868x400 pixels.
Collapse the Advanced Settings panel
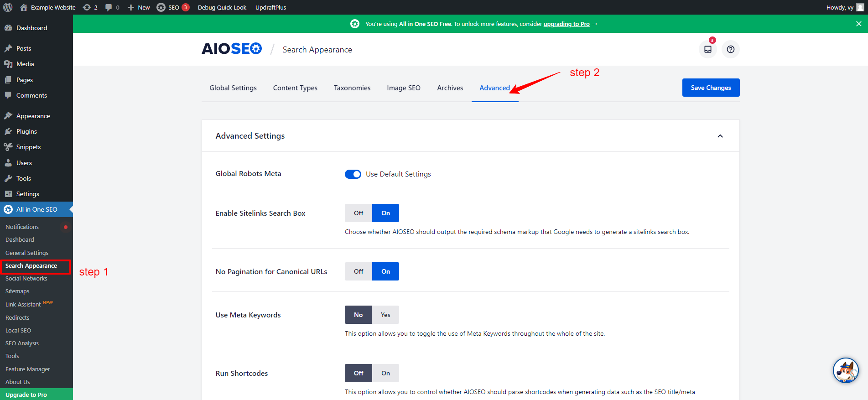tap(720, 136)
